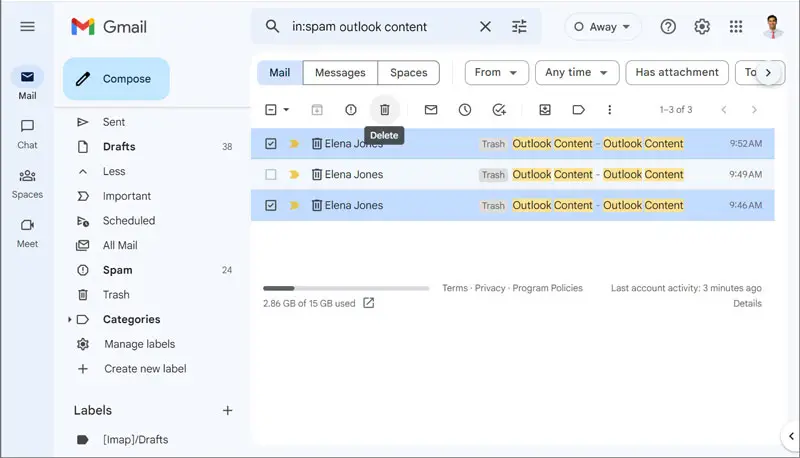Open the Labels tag icon in toolbar

[x=578, y=110]
